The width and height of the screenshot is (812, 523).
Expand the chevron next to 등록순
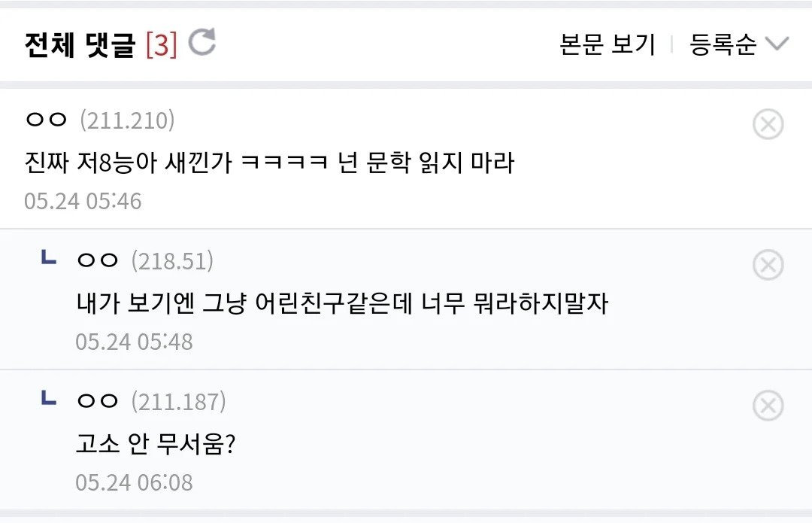[777, 45]
